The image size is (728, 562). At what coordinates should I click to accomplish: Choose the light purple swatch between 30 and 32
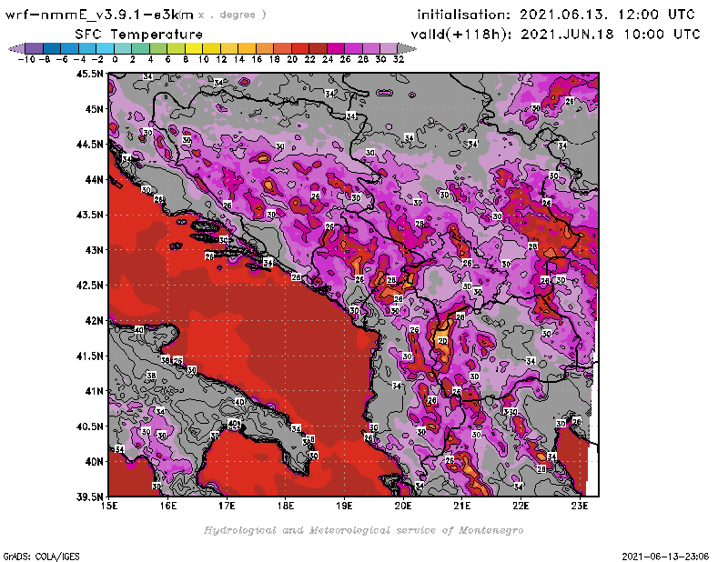pyautogui.click(x=387, y=48)
